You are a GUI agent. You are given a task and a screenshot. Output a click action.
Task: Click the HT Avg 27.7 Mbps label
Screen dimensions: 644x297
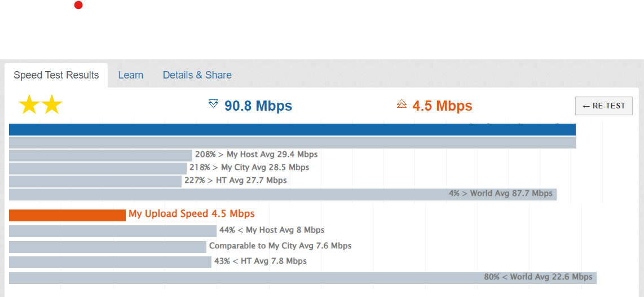pyautogui.click(x=235, y=180)
